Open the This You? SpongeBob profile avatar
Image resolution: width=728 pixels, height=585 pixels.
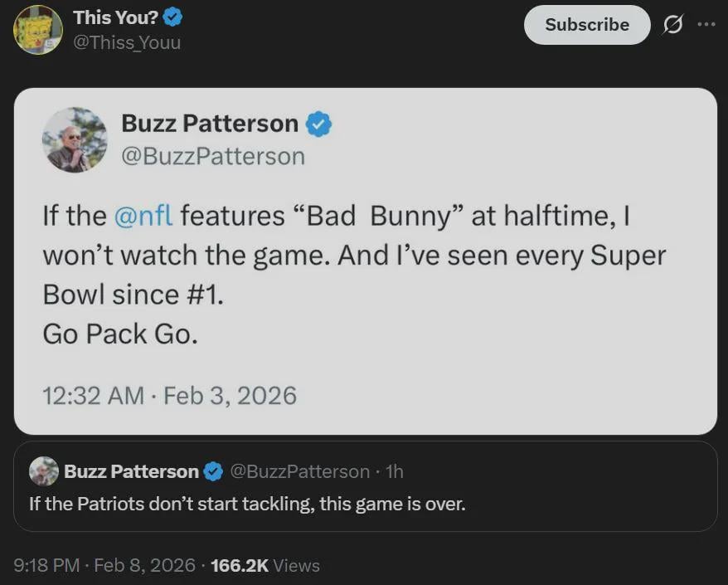(38, 30)
